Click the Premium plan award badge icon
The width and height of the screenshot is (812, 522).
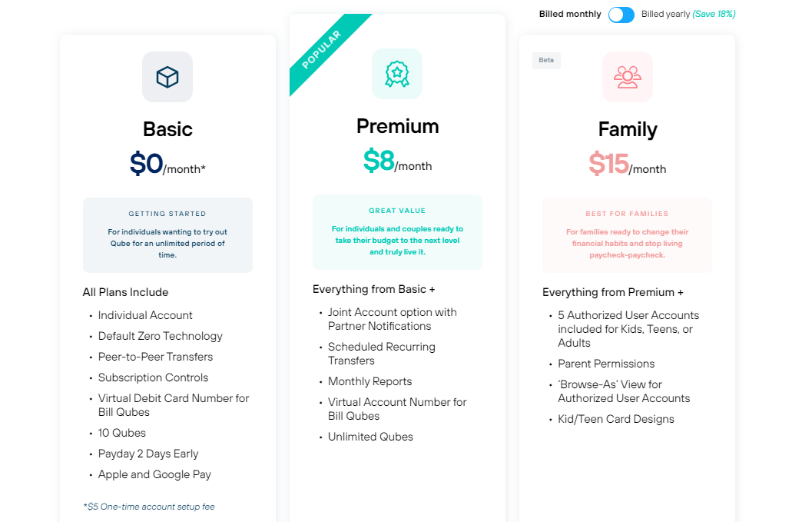(x=397, y=74)
